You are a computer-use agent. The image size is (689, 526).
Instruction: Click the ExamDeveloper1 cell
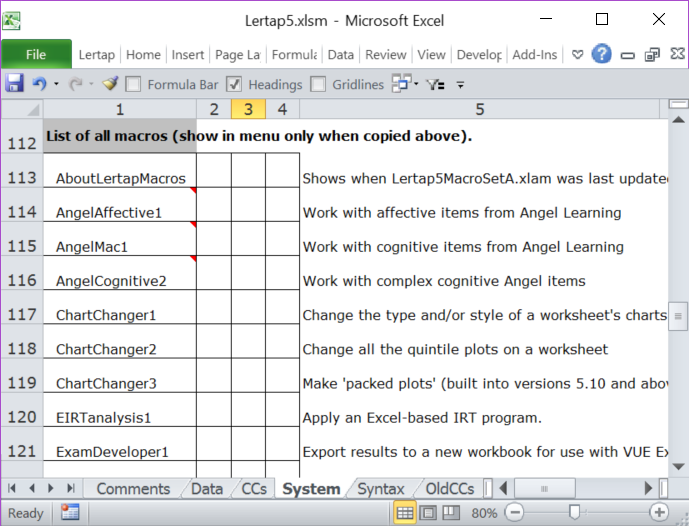click(120, 444)
